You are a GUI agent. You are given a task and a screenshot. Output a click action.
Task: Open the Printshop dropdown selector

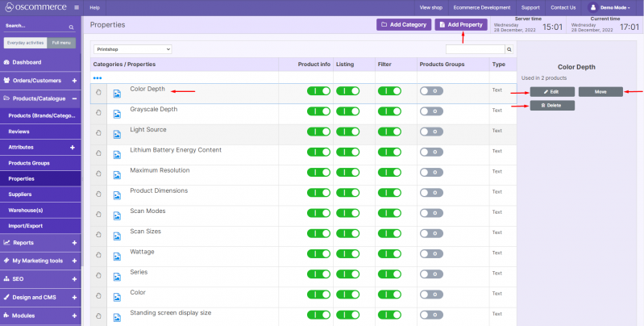point(132,49)
